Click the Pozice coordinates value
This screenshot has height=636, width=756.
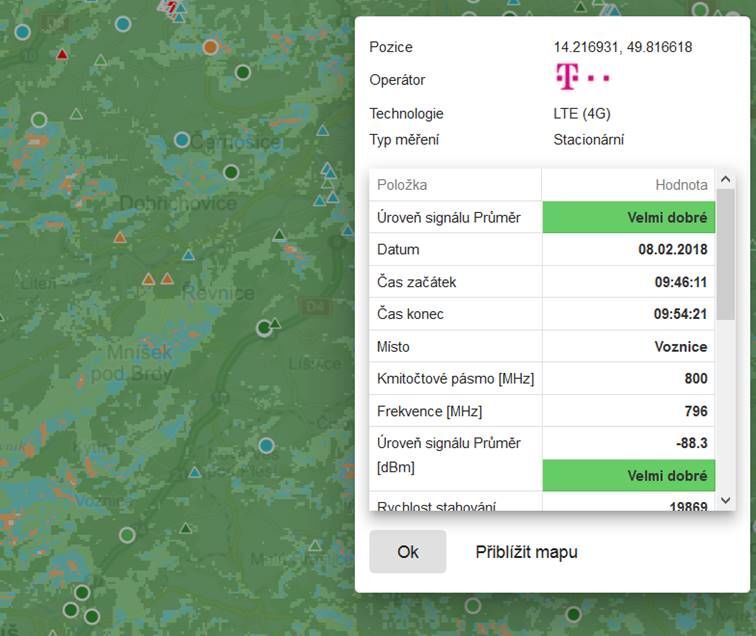coord(622,47)
